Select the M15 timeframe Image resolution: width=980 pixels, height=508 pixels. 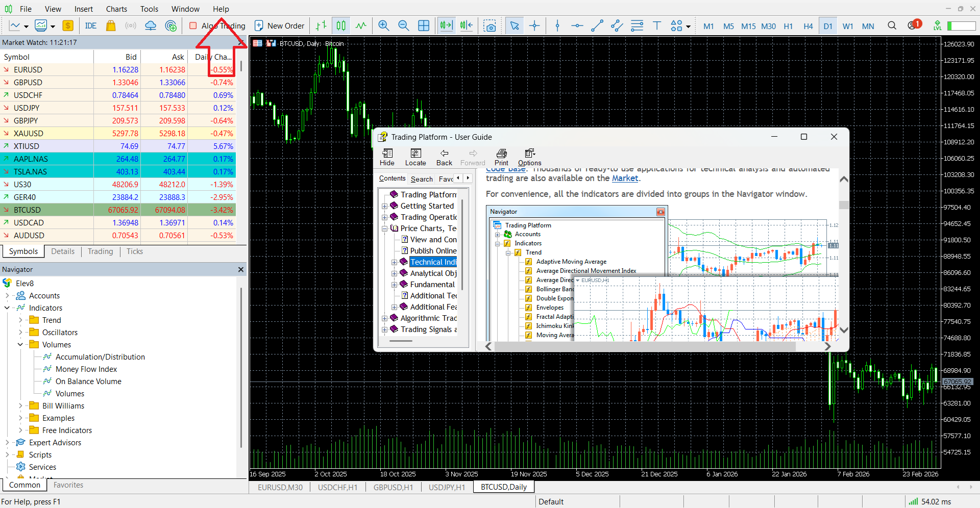748,26
